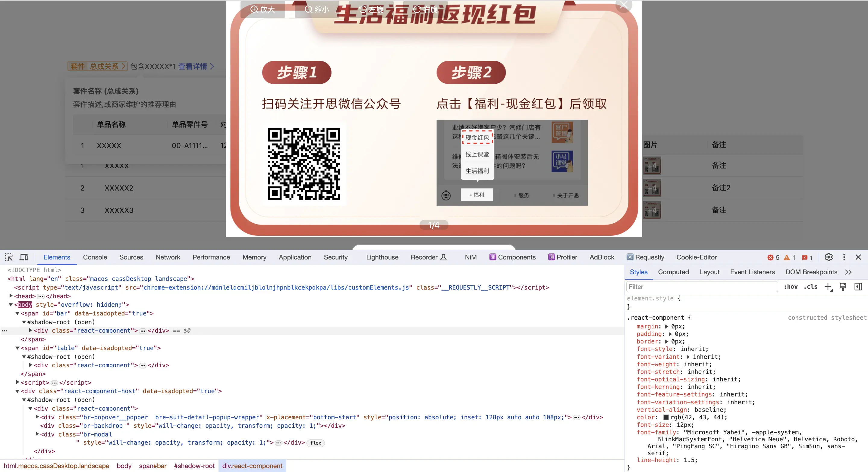Select the inspect element tool in DevTools
The height and width of the screenshot is (472, 868).
(9, 257)
